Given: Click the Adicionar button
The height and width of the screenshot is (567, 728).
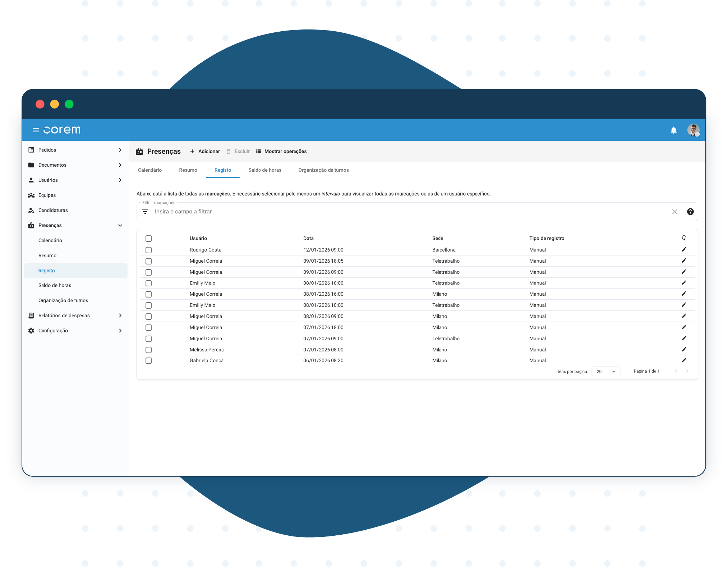Looking at the screenshot, I should coord(205,151).
